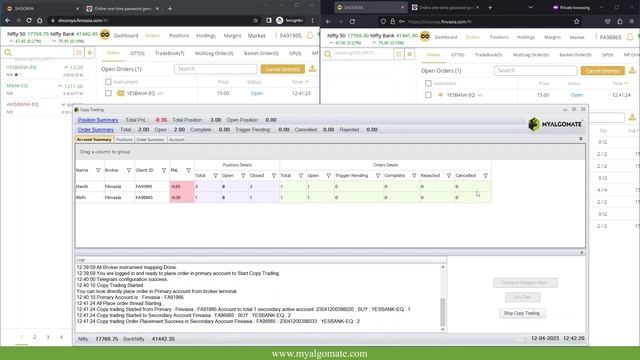640x360 pixels.
Task: Filter Positions Details Closed column
Action: (x=273, y=176)
